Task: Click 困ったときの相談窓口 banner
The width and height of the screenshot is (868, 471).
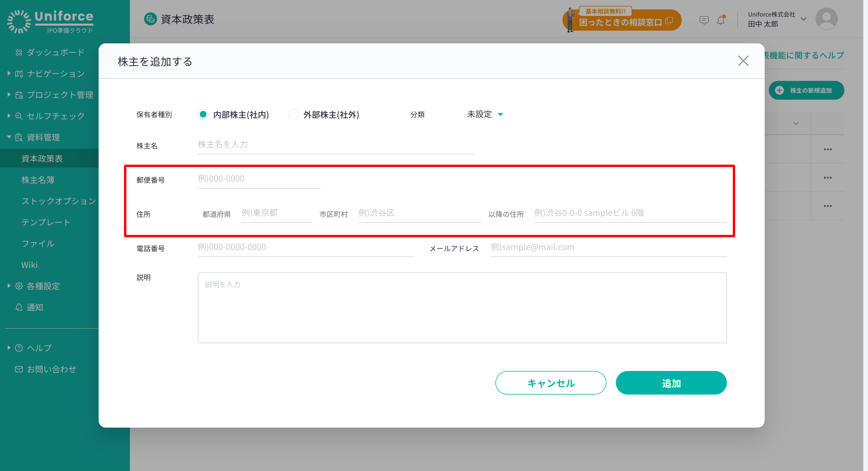Action: 622,20
